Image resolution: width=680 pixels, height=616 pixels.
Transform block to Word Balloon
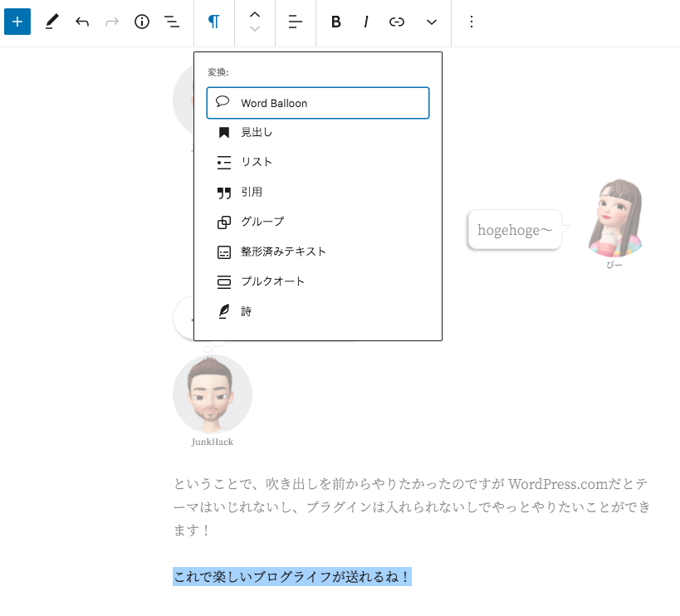pyautogui.click(x=318, y=103)
